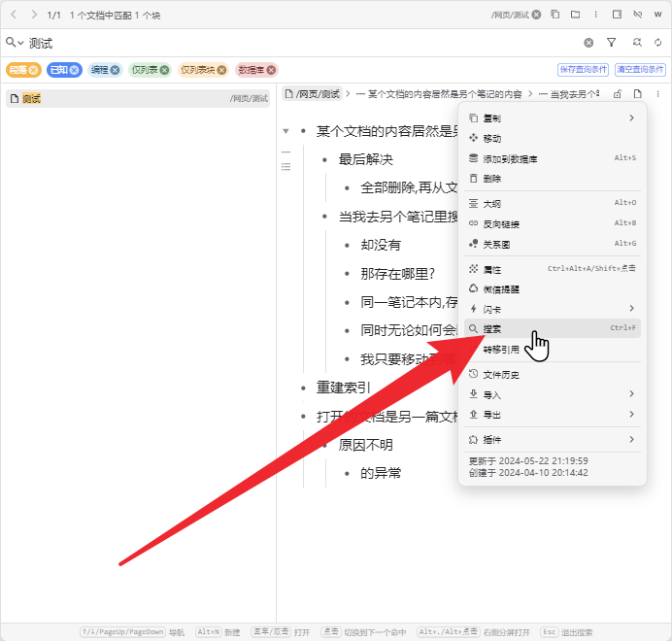Image resolution: width=672 pixels, height=641 pixels.
Task: Expand the 导入 submenu
Action: click(x=552, y=394)
